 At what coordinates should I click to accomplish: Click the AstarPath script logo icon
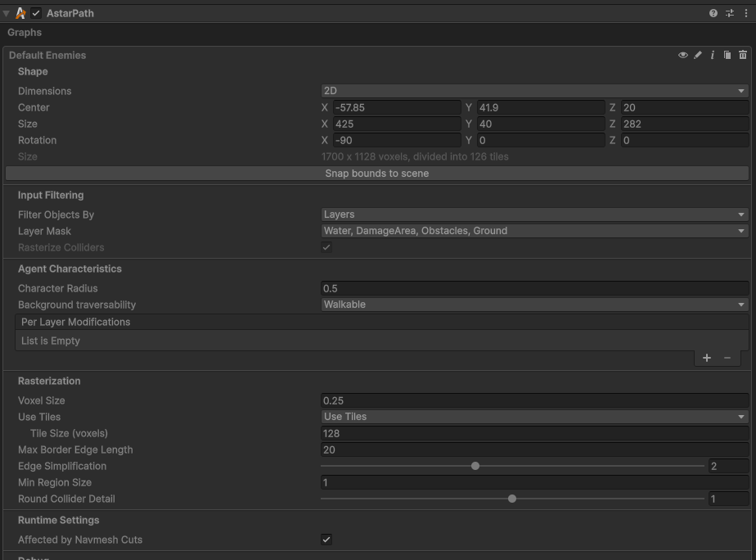pyautogui.click(x=21, y=13)
